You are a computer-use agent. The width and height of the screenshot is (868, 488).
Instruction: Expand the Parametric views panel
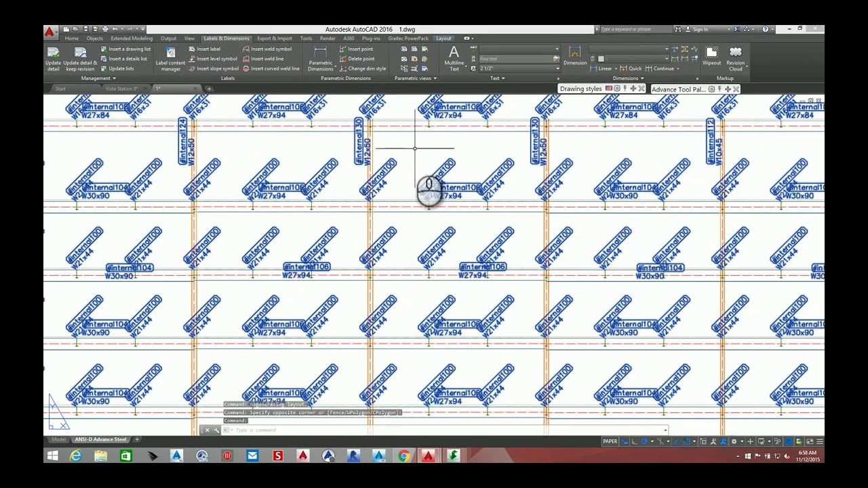[415, 78]
